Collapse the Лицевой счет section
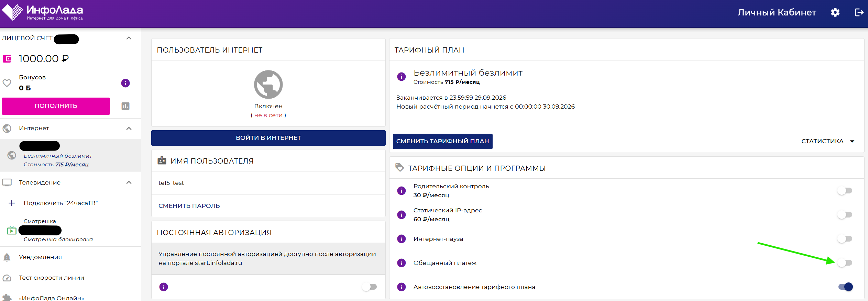 (x=129, y=38)
